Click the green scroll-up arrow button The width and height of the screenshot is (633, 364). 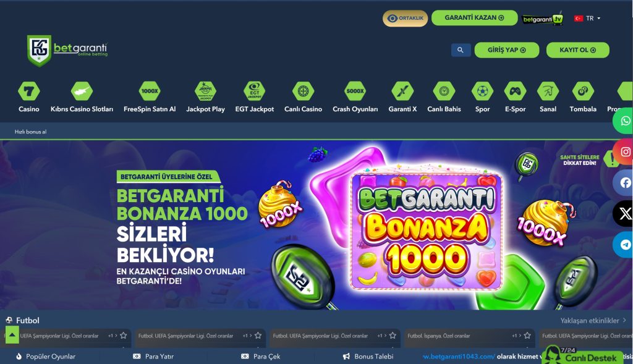[x=12, y=335]
